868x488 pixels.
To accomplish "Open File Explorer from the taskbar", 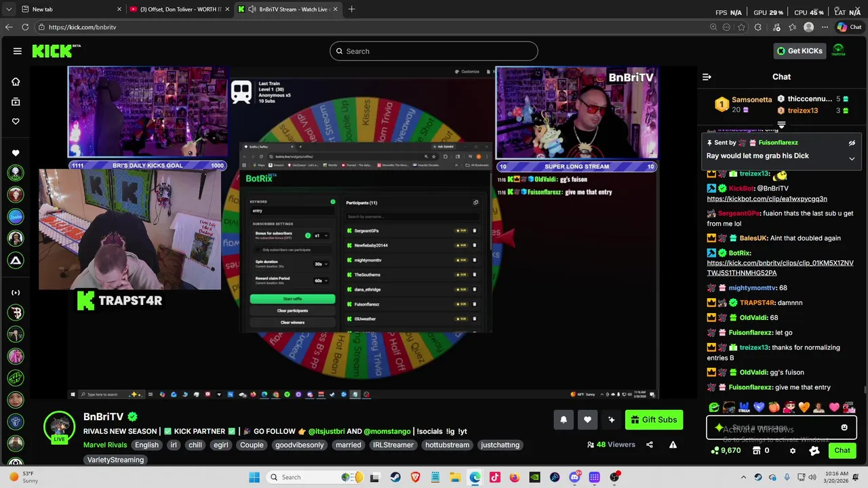I will [x=455, y=477].
